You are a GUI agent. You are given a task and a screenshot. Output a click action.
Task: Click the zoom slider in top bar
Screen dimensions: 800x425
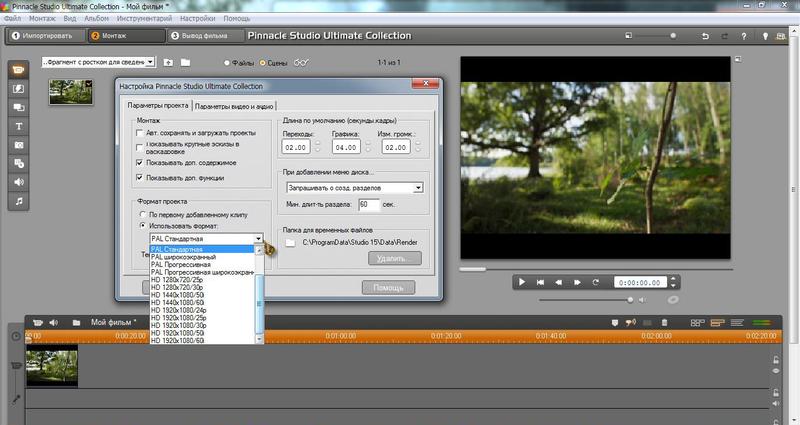coord(673,36)
